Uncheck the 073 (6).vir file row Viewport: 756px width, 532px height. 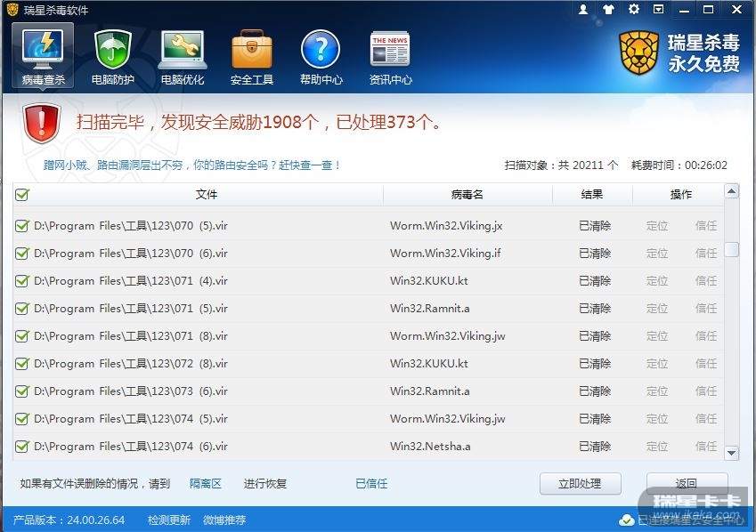[x=22, y=391]
